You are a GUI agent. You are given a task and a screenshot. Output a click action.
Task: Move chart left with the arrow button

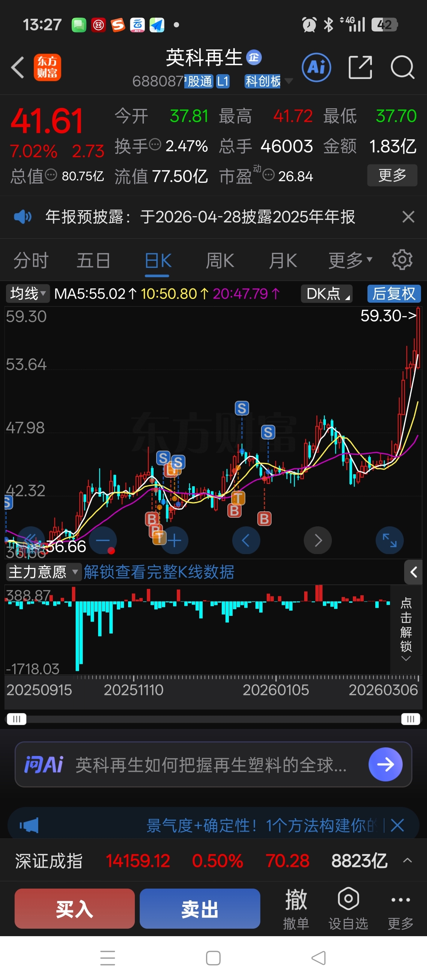click(x=246, y=540)
